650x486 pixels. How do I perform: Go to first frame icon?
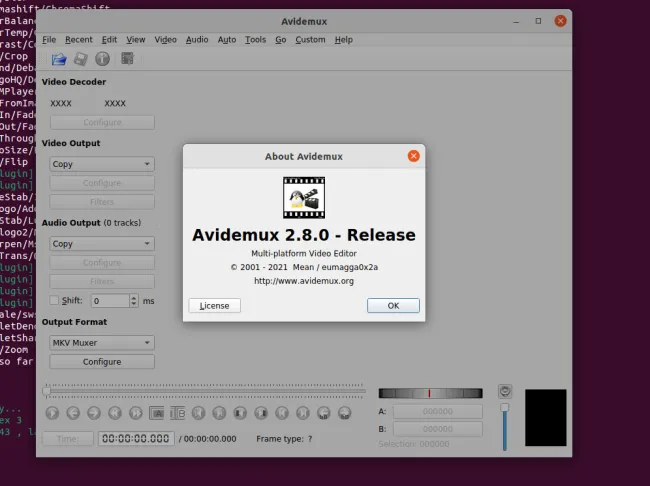(282, 413)
